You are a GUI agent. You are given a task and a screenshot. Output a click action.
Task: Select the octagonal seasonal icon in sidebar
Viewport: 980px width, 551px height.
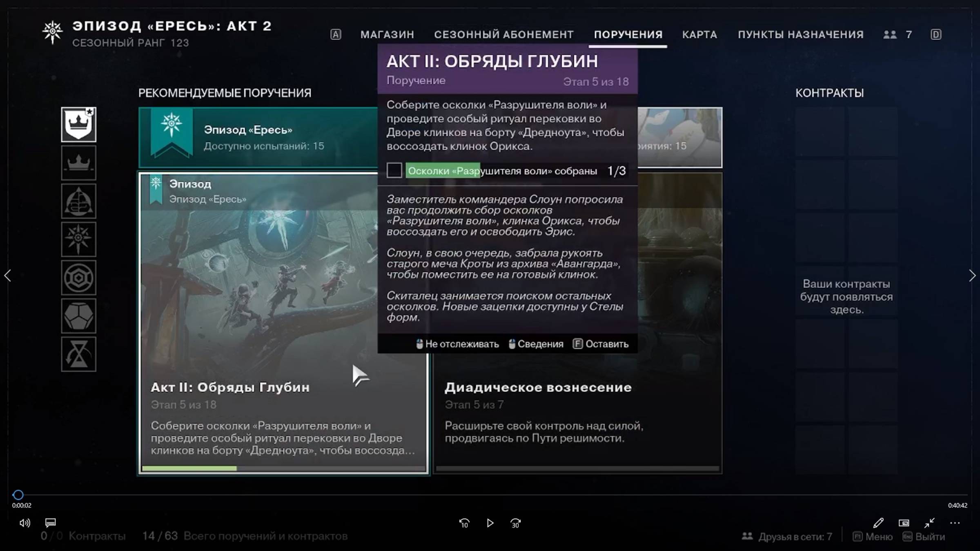(x=78, y=278)
